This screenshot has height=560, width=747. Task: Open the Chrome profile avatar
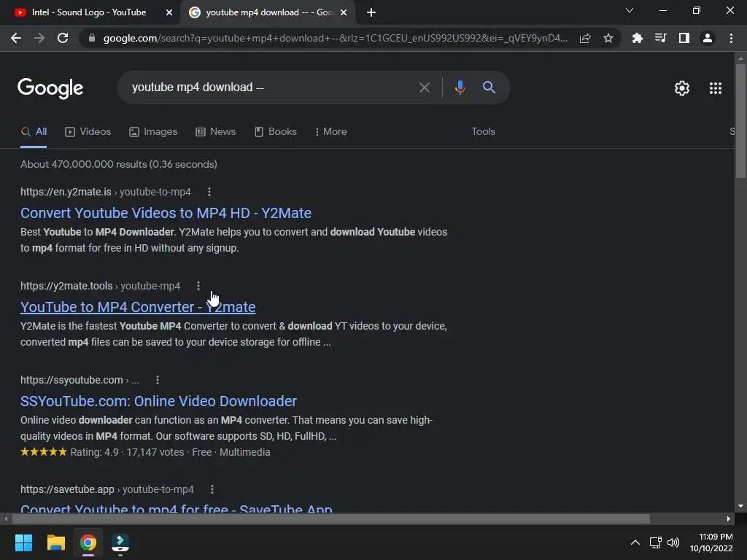tap(708, 38)
